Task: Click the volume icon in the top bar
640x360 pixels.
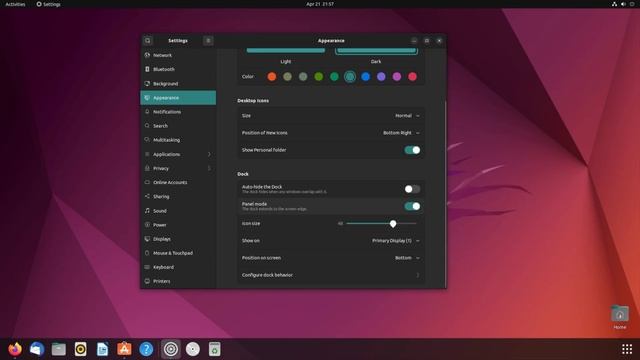Action: (623, 4)
